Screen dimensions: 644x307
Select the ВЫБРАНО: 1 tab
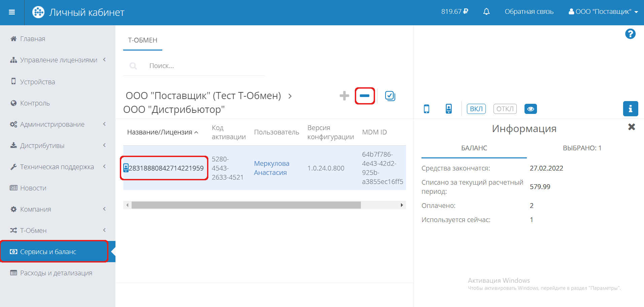(582, 148)
